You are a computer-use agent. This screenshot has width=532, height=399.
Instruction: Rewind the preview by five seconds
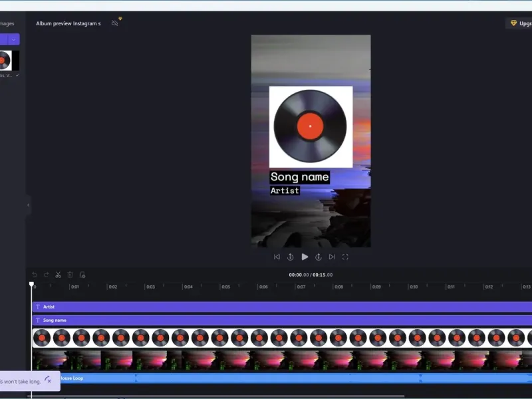[291, 257]
